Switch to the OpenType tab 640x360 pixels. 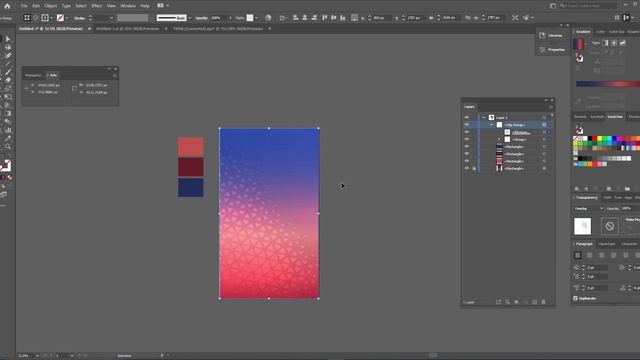point(607,244)
